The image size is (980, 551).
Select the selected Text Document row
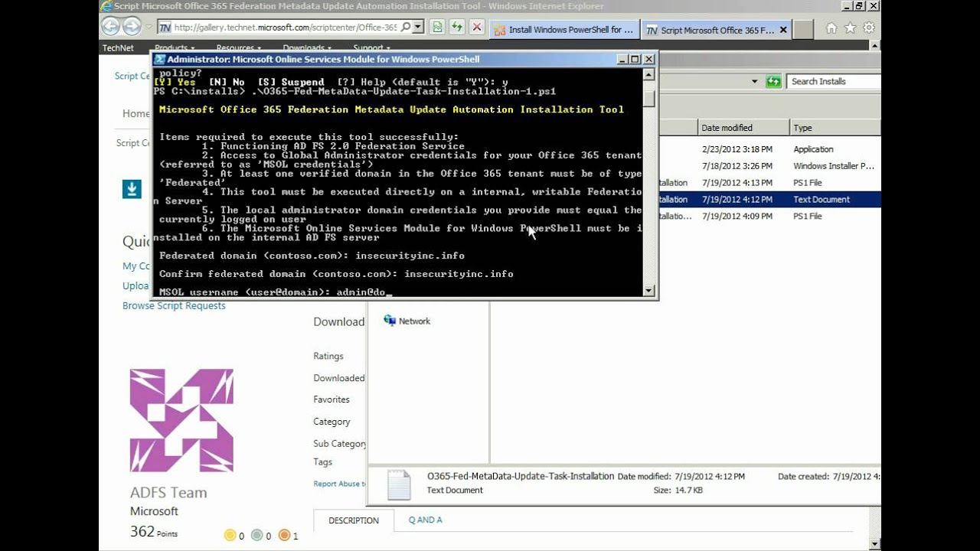pyautogui.click(x=769, y=200)
